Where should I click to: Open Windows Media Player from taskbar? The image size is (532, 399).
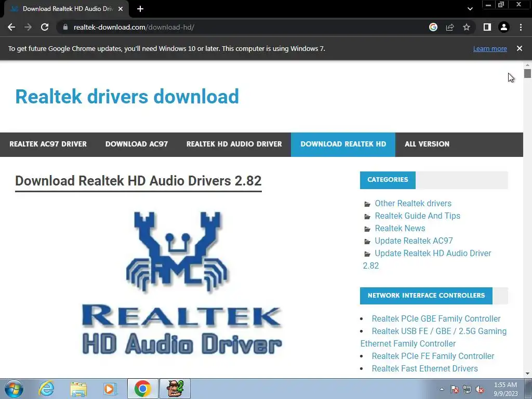110,389
